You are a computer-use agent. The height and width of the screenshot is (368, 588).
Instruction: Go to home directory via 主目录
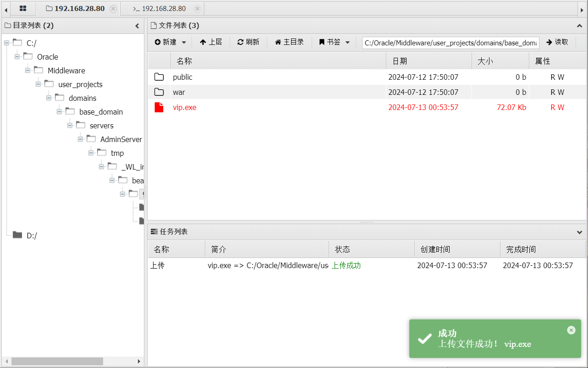point(289,42)
